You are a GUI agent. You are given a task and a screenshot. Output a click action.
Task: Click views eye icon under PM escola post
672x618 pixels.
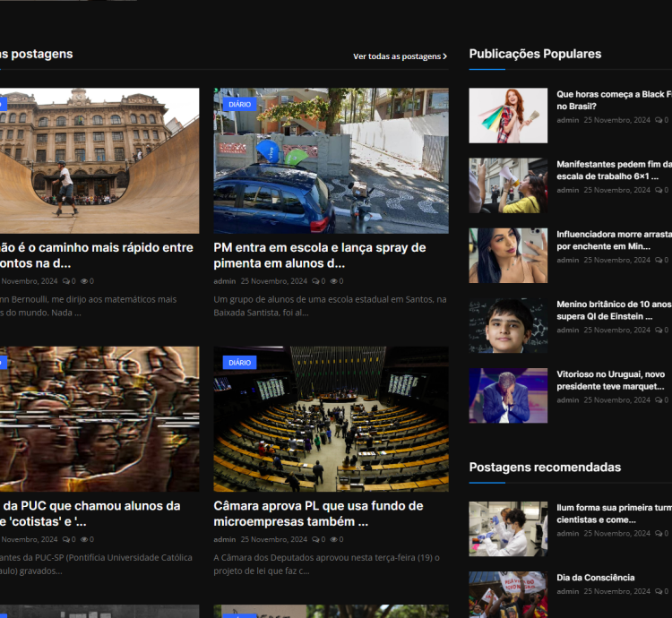[x=334, y=281]
